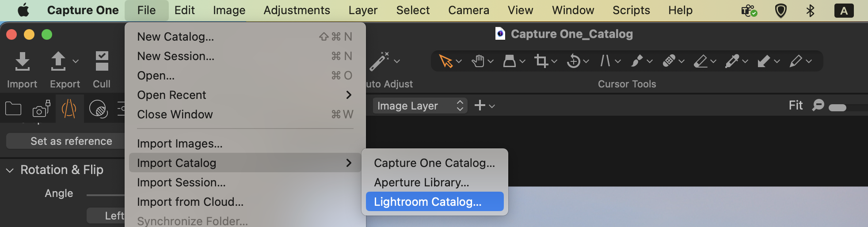This screenshot has height=227, width=868.
Task: Click the Export toolbar icon
Action: (58, 62)
